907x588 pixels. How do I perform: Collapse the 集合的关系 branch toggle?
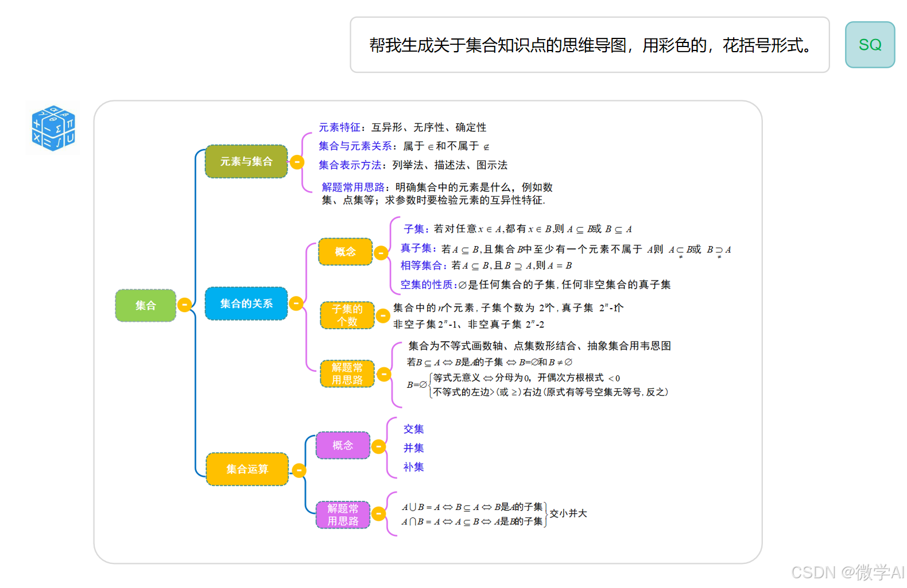point(296,303)
